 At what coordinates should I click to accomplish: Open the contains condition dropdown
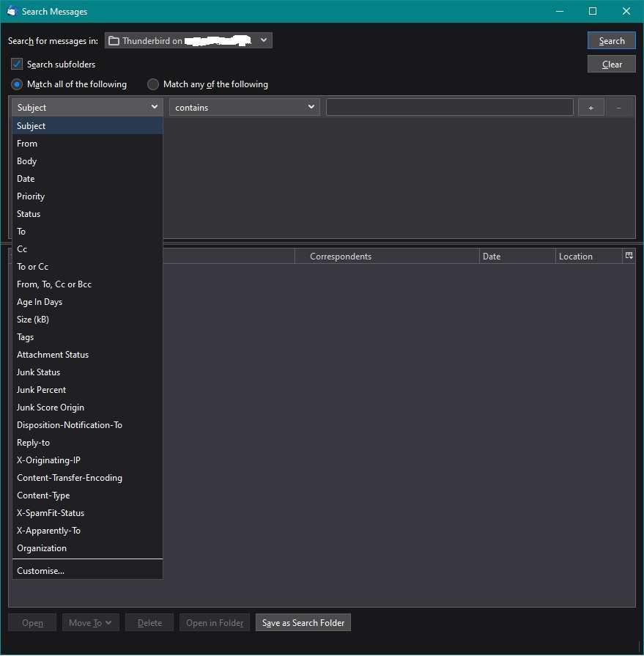point(245,108)
